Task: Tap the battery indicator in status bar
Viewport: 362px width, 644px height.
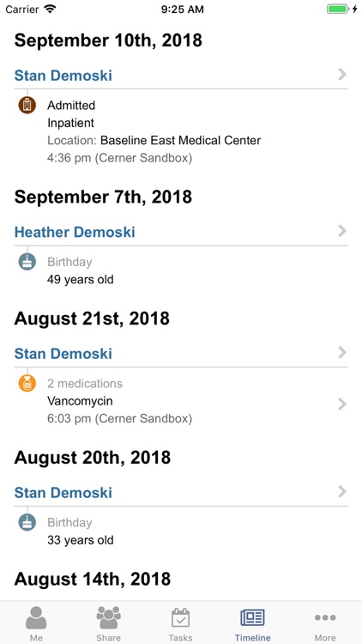Action: [x=337, y=9]
